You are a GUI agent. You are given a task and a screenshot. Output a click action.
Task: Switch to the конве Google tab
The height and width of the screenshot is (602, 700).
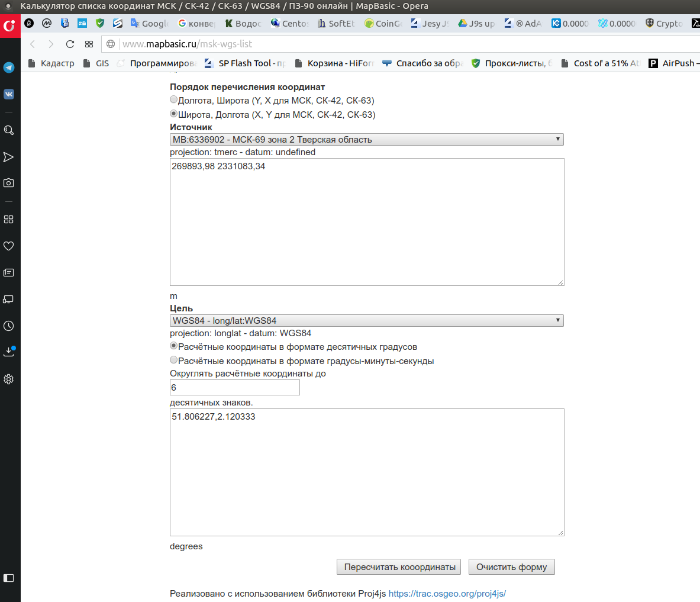(x=196, y=23)
